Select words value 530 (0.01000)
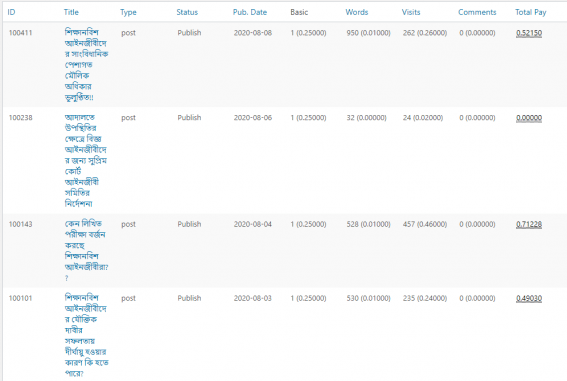The image size is (567, 381). click(x=368, y=299)
